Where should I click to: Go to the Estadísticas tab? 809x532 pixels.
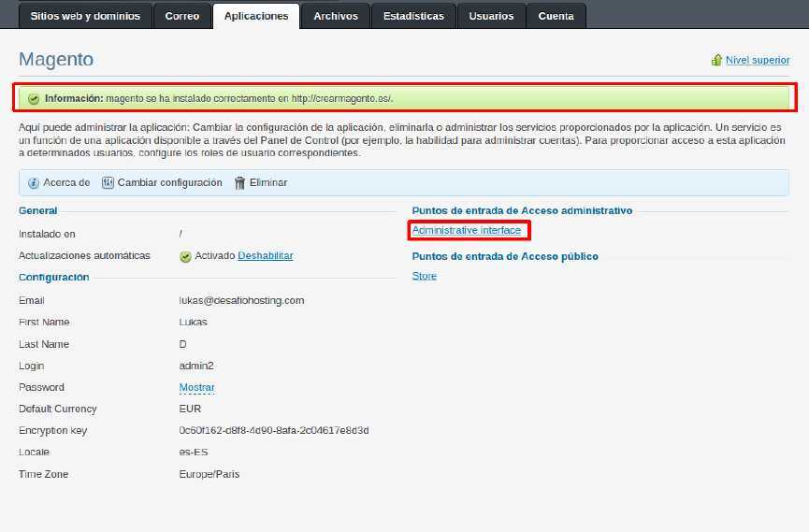413,16
